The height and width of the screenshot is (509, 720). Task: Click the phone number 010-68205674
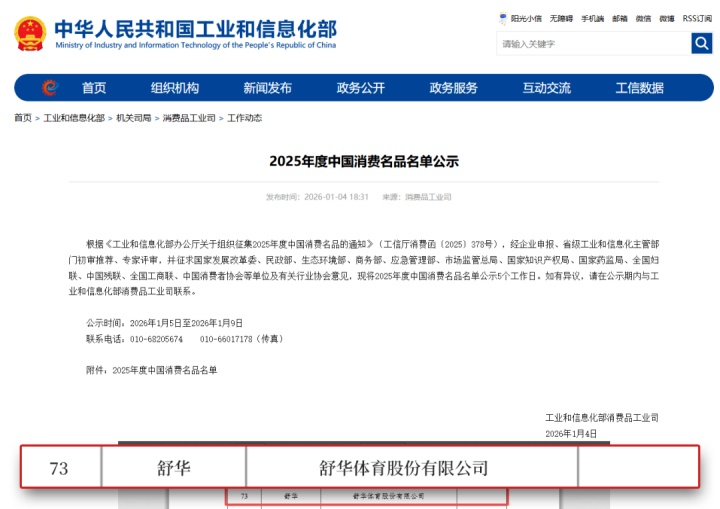[x=156, y=339]
